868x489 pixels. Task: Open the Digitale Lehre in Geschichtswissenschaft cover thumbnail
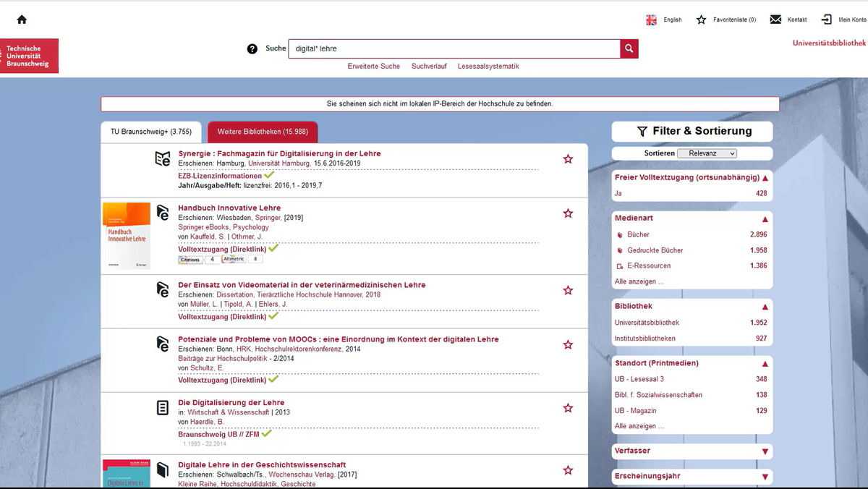tap(127, 473)
